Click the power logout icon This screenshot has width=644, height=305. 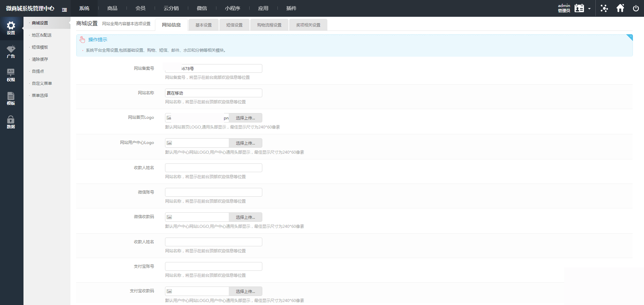click(636, 8)
